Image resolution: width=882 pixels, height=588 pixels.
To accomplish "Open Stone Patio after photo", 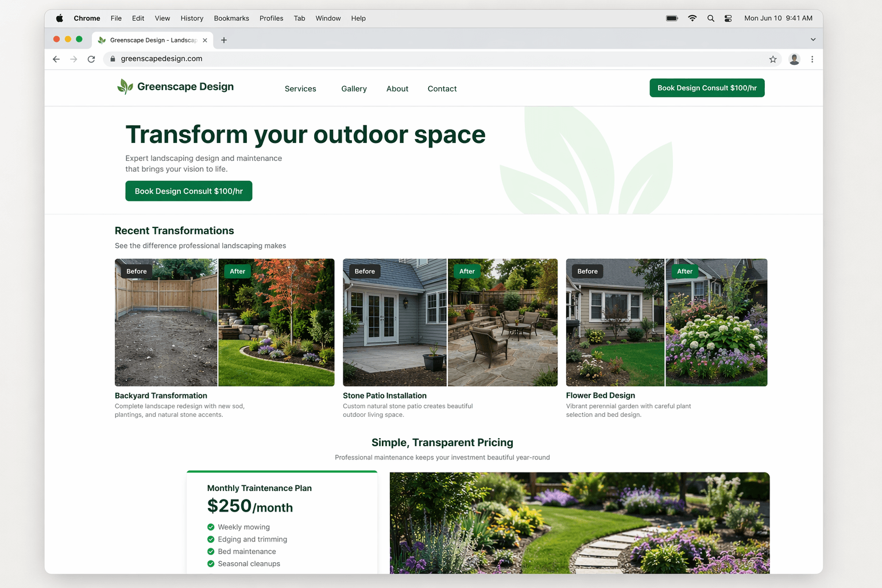I will tap(502, 322).
